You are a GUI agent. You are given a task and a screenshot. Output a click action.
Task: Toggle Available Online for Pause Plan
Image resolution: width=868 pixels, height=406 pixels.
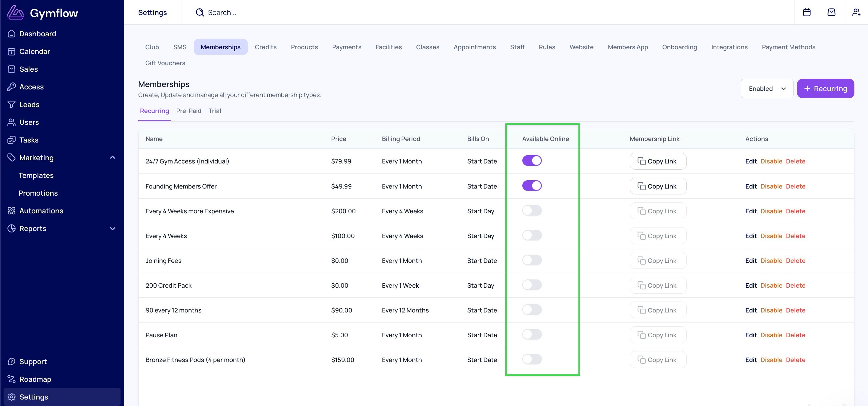pos(532,334)
